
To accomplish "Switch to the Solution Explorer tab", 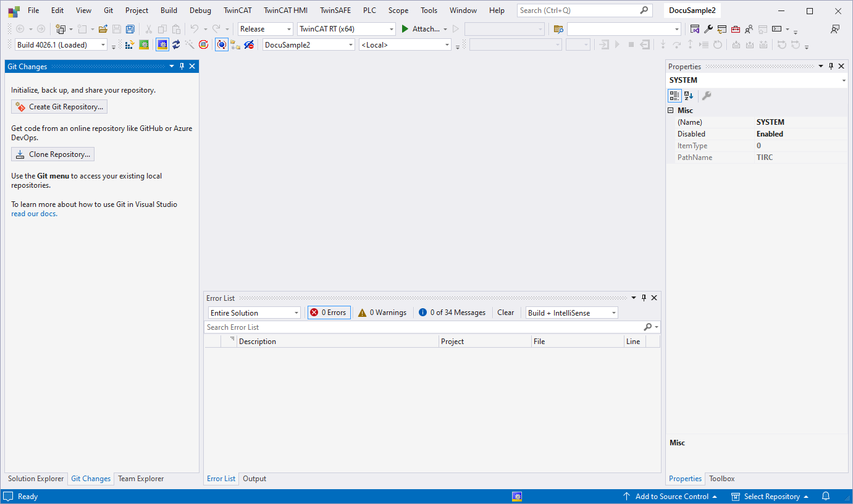I will pos(36,479).
